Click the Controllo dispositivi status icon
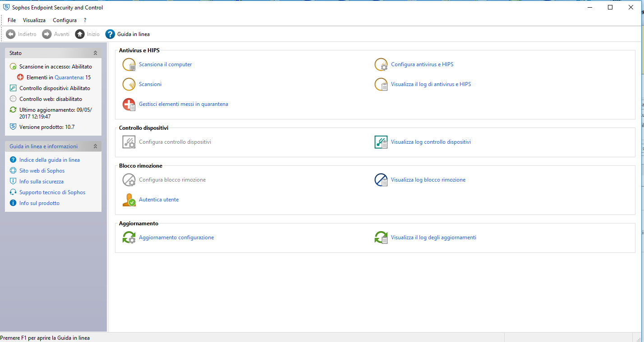The height and width of the screenshot is (342, 644). point(13,88)
